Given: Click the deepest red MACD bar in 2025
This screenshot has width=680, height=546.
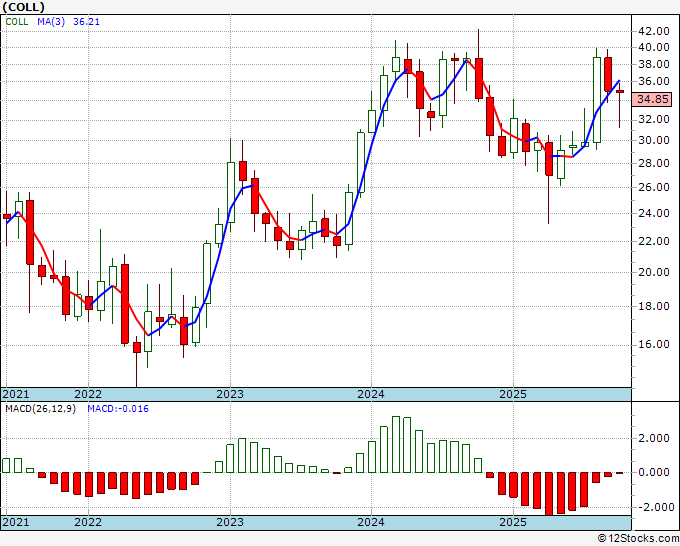Looking at the screenshot, I should [x=549, y=494].
